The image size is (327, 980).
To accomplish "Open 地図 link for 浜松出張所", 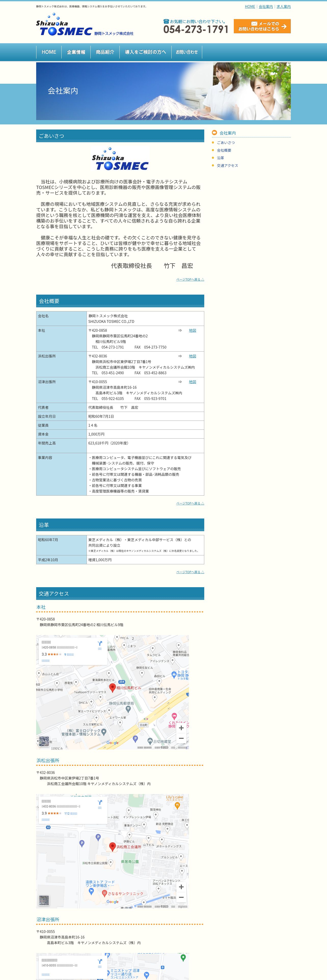I will click(192, 356).
